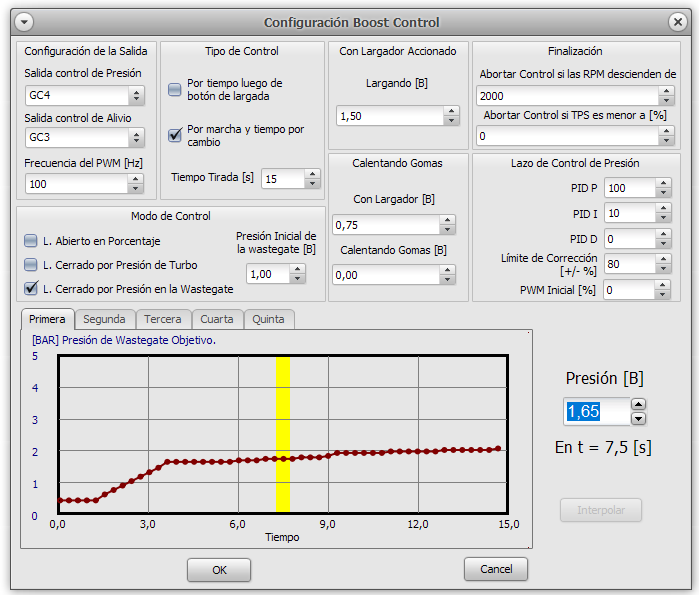This screenshot has height=595, width=699.
Task: Click the RPM abort field showing 2000
Action: (x=567, y=96)
